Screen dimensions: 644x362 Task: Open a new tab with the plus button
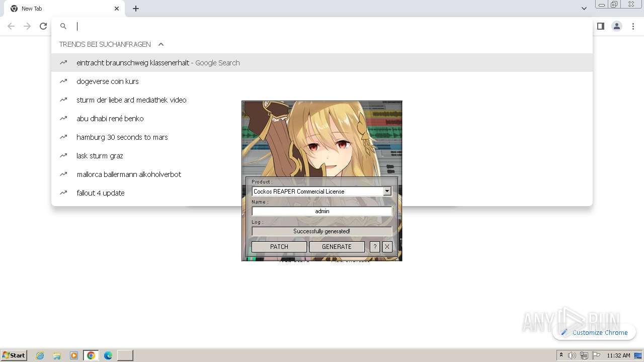136,9
